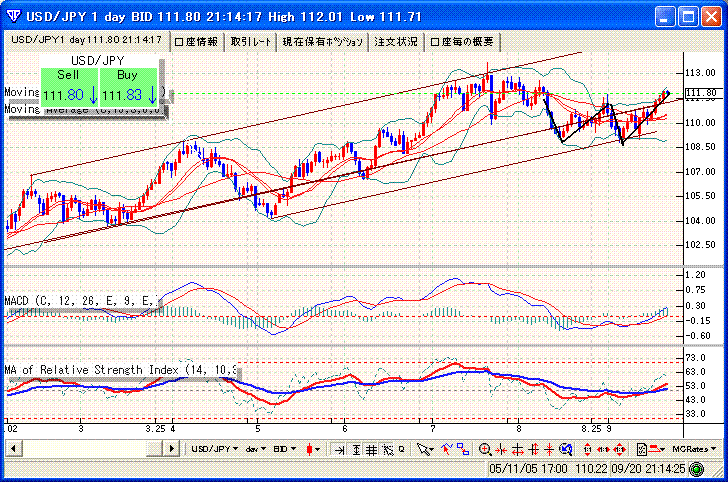
Task: Switch to the 取引レート tab
Action: [x=250, y=42]
